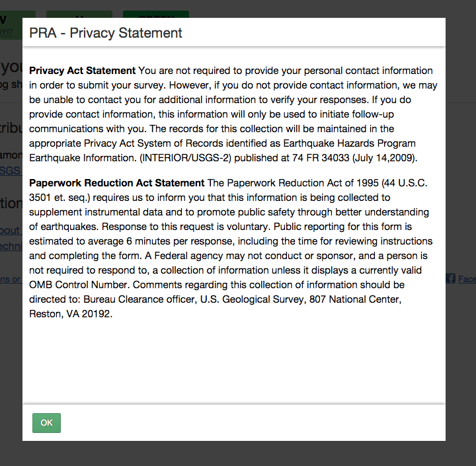Screen dimensions: 476x466
Task: Click the PRA - Privacy Statement dialog title
Action: [x=106, y=32]
